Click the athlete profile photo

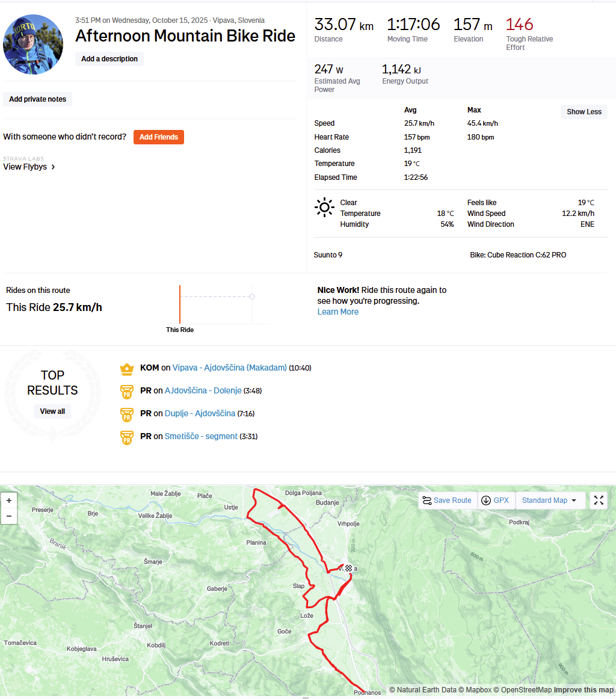(33, 44)
